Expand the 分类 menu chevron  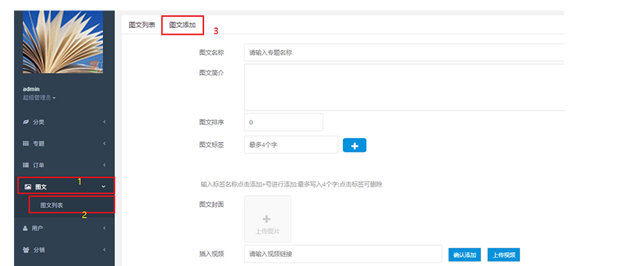pyautogui.click(x=105, y=122)
